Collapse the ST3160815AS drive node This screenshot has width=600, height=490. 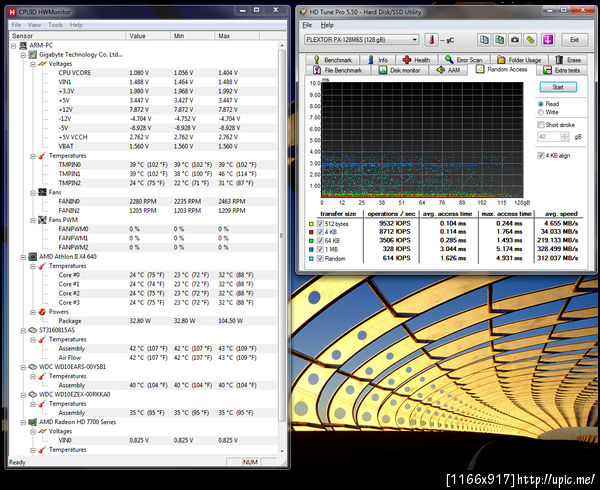coord(23,330)
